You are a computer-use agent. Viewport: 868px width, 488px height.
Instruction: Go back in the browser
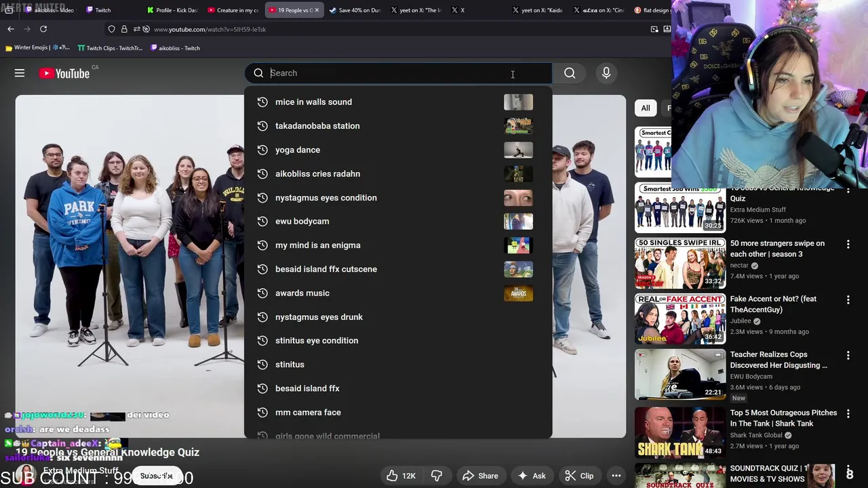(x=11, y=29)
